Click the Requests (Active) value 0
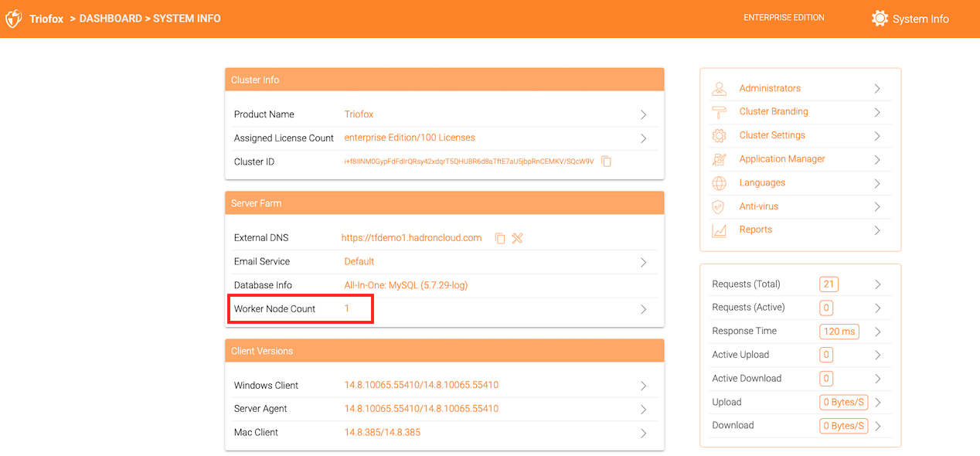 pos(826,308)
